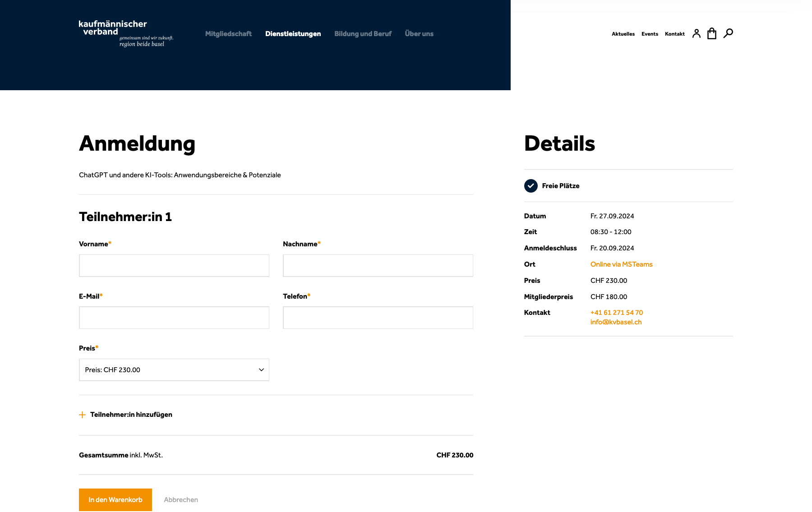
Task: Open the Online via MSTeams link
Action: click(x=621, y=264)
